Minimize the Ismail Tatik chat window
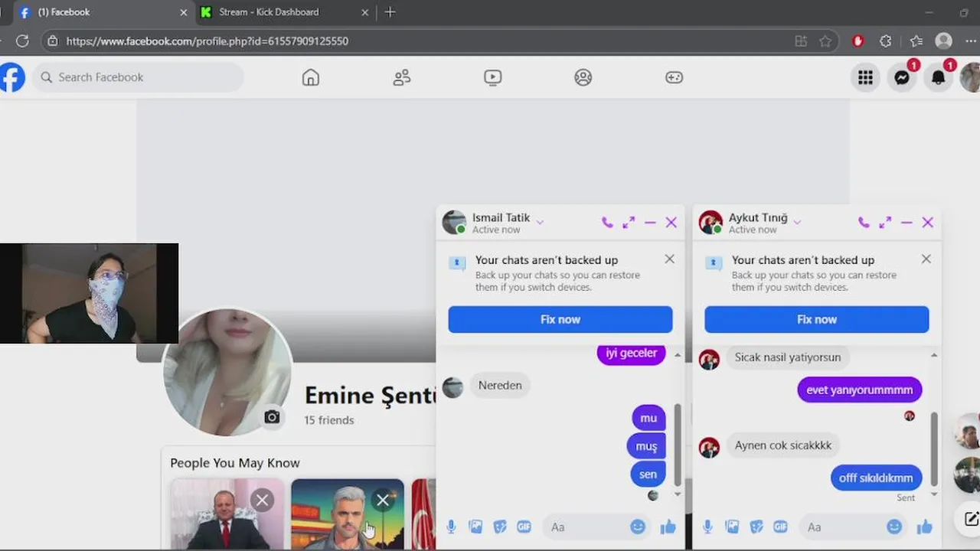Viewport: 980px width, 551px height. tap(650, 223)
